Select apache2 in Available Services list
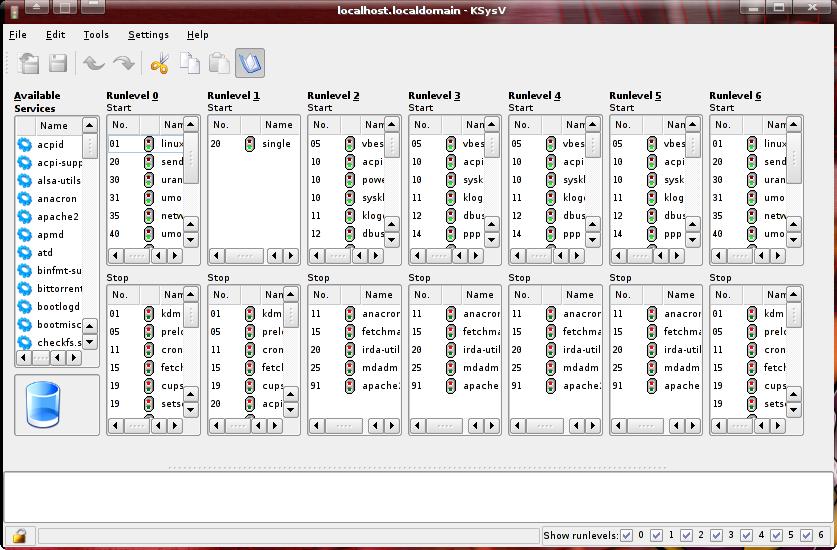This screenshot has width=837, height=550. pyautogui.click(x=57, y=217)
